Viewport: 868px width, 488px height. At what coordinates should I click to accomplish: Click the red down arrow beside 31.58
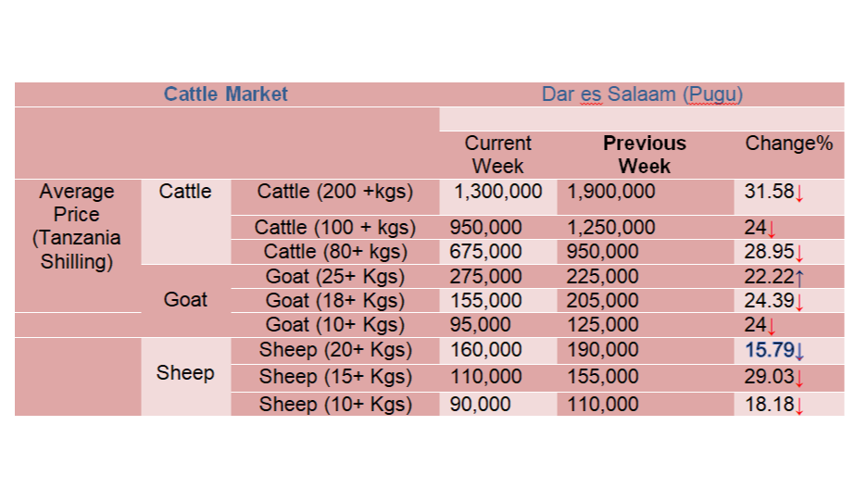[799, 194]
